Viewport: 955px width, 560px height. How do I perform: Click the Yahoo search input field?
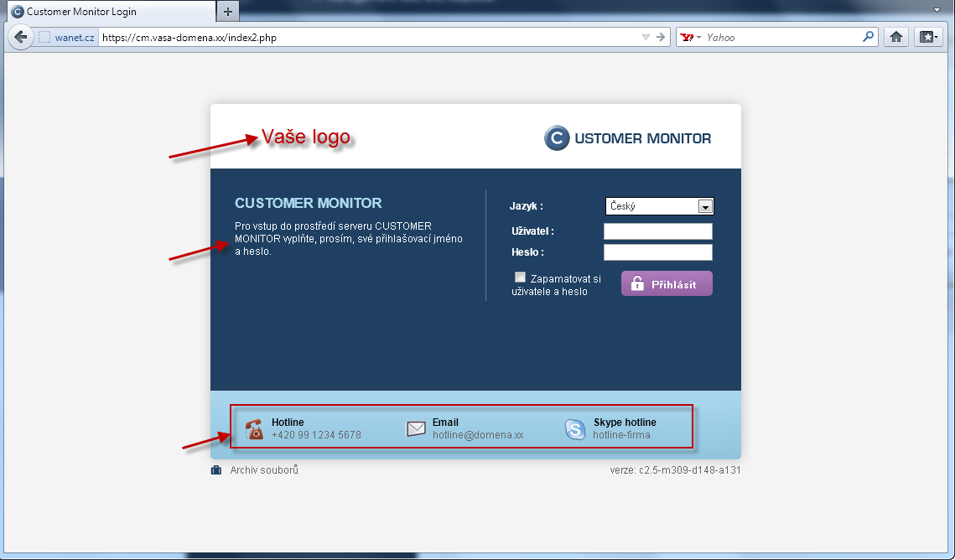(782, 37)
